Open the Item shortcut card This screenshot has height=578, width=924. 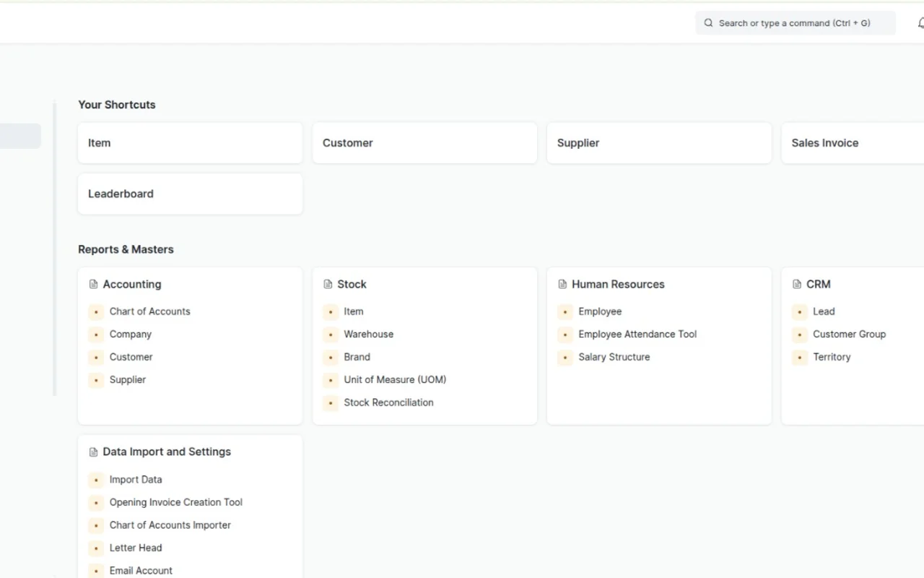[190, 143]
